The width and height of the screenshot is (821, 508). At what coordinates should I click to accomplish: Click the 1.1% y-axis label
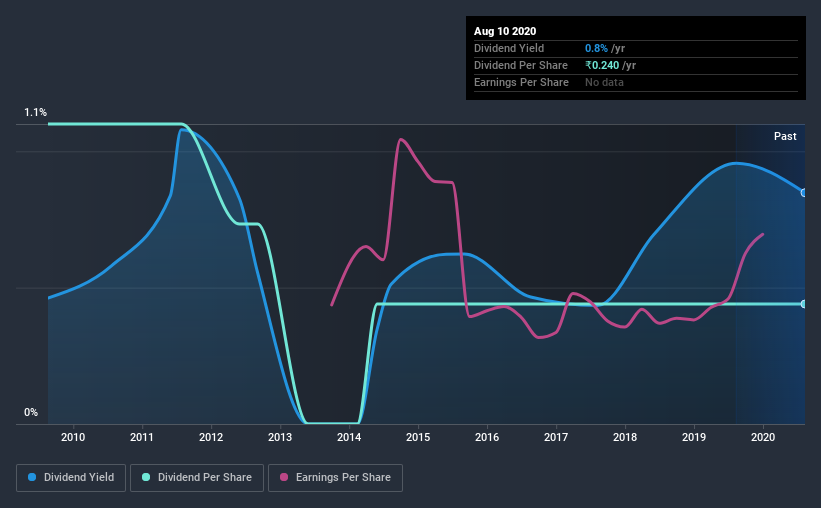pos(35,113)
